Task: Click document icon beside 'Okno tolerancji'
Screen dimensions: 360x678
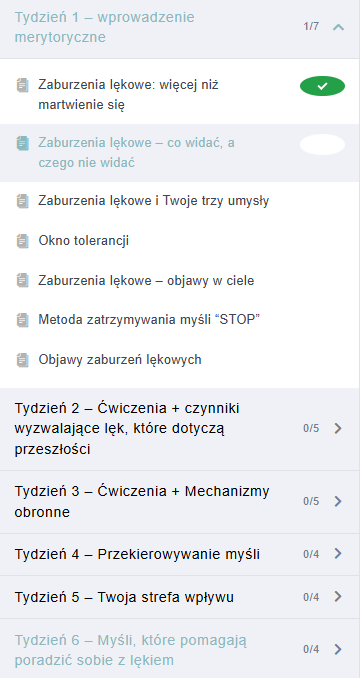Action: click(x=22, y=241)
